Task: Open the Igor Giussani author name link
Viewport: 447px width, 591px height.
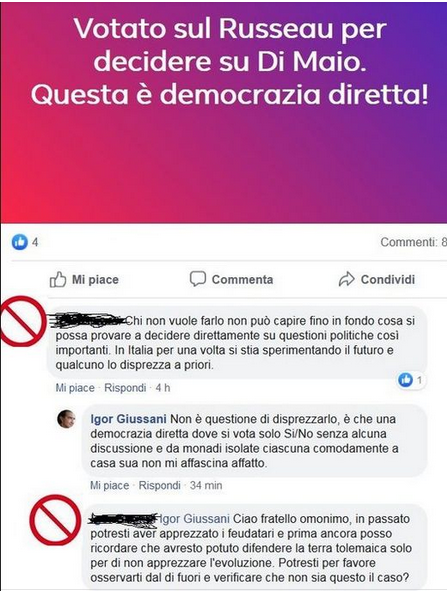Action: click(x=129, y=419)
